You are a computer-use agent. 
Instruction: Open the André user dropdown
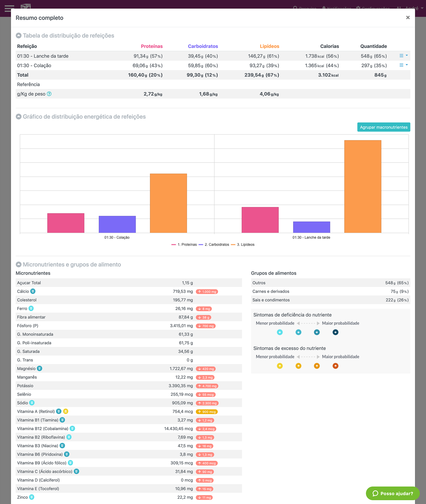coord(414,8)
